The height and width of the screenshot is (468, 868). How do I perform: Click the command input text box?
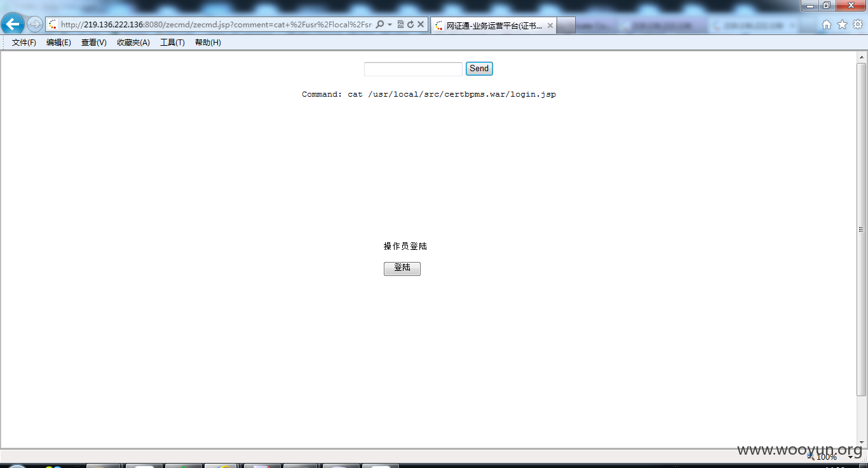point(413,69)
